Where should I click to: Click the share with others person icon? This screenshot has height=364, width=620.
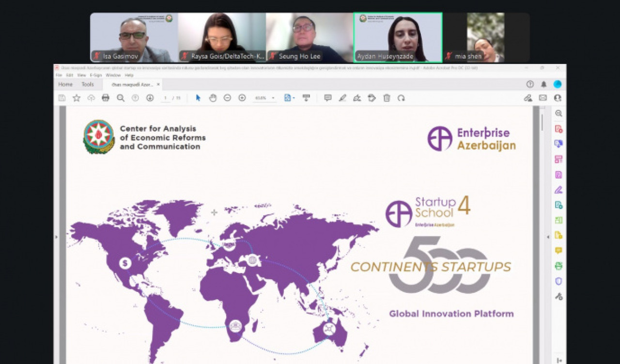coord(558,98)
